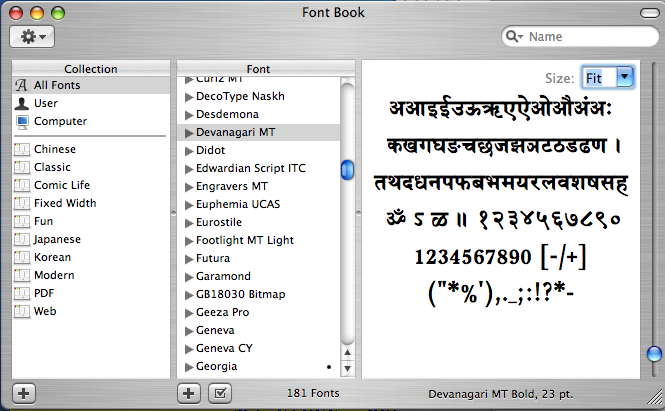Image resolution: width=665 pixels, height=411 pixels.
Task: Select the Web collection label
Action: click(45, 311)
